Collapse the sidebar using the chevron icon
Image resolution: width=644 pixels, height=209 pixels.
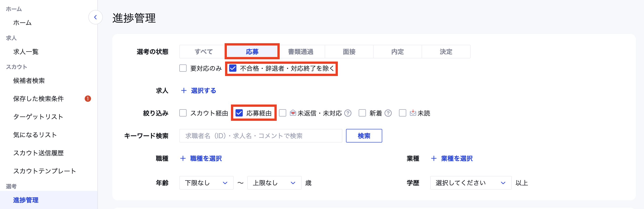pos(95,17)
